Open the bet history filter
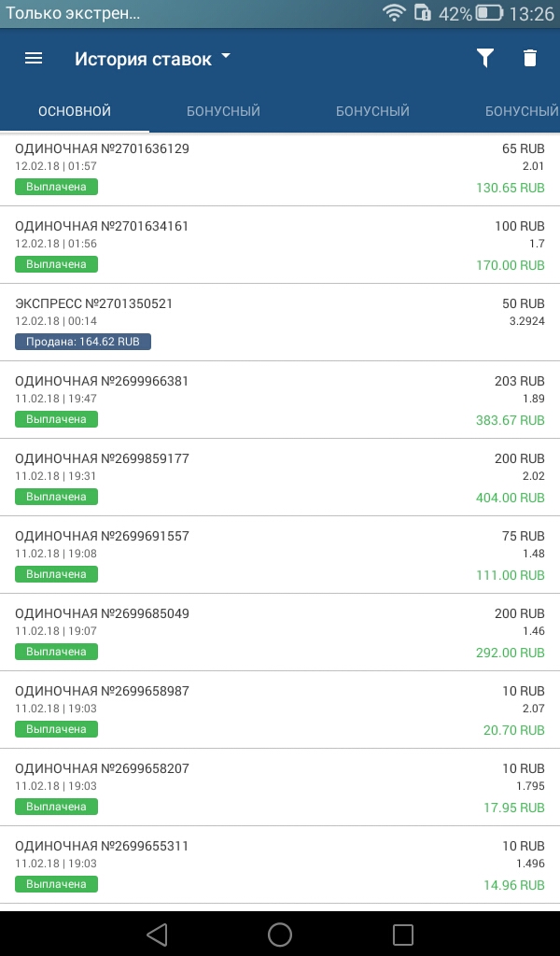This screenshot has height=956, width=560. 484,58
